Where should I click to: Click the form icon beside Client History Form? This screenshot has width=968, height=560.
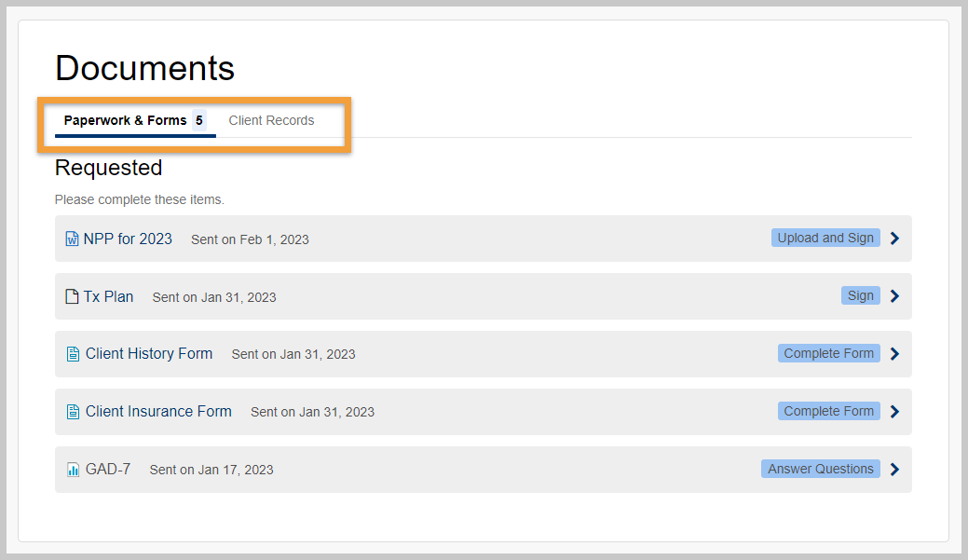pyautogui.click(x=73, y=354)
